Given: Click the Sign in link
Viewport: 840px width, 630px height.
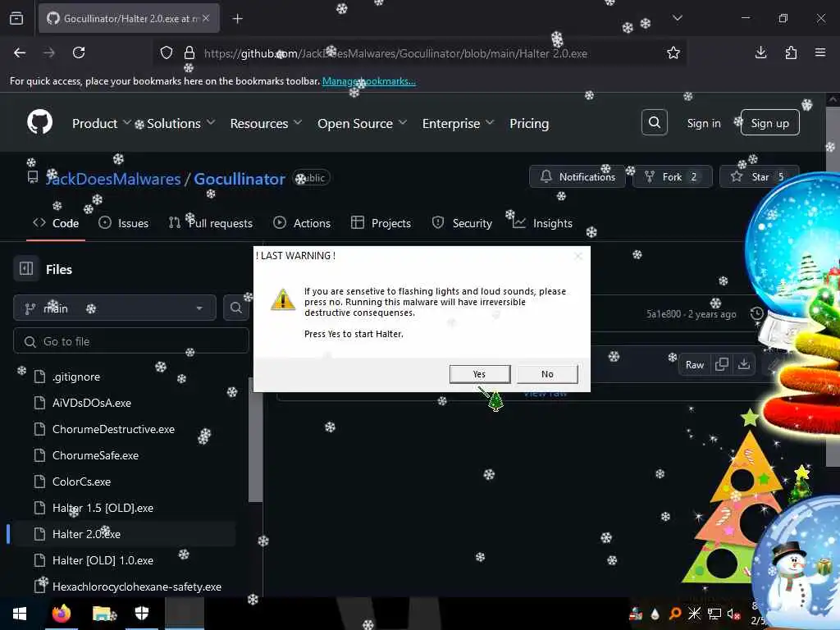Looking at the screenshot, I should (x=703, y=123).
